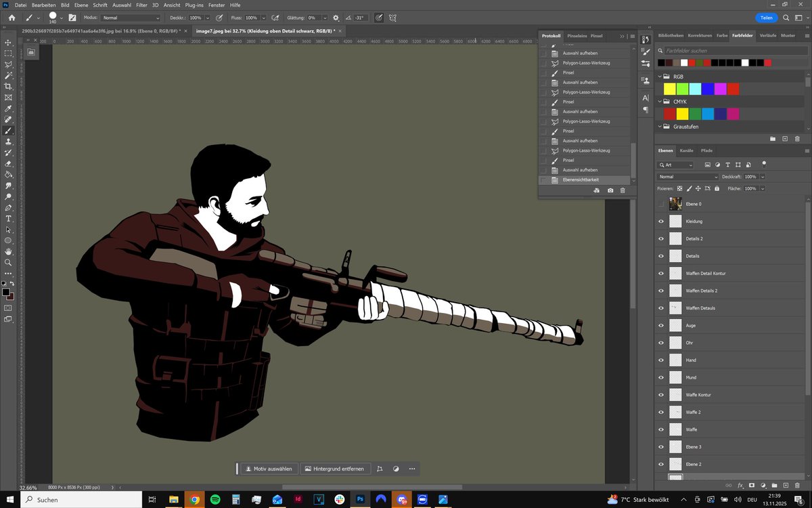Open the Deckkraft opacity dropdown in layers panel
The height and width of the screenshot is (508, 812).
[763, 177]
